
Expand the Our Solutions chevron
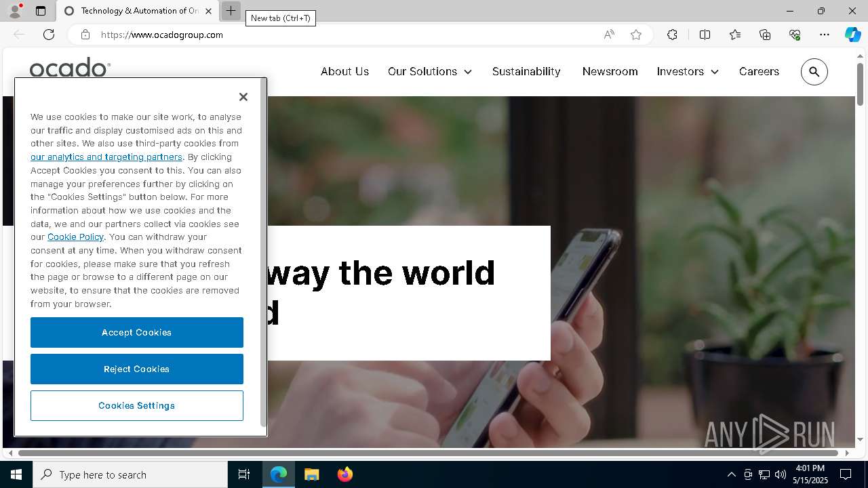[468, 72]
